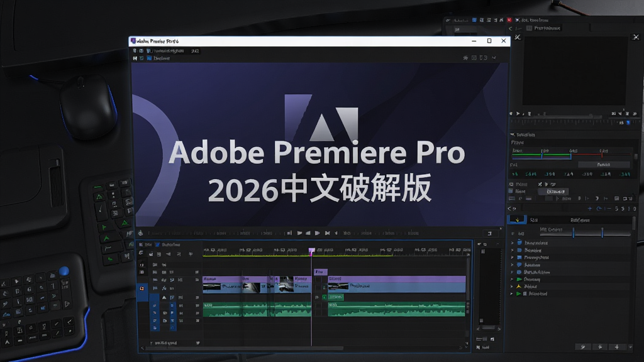Image resolution: width=644 pixels, height=362 pixels.
Task: Expand the tree row with the blue shield icon
Action: pos(512,265)
